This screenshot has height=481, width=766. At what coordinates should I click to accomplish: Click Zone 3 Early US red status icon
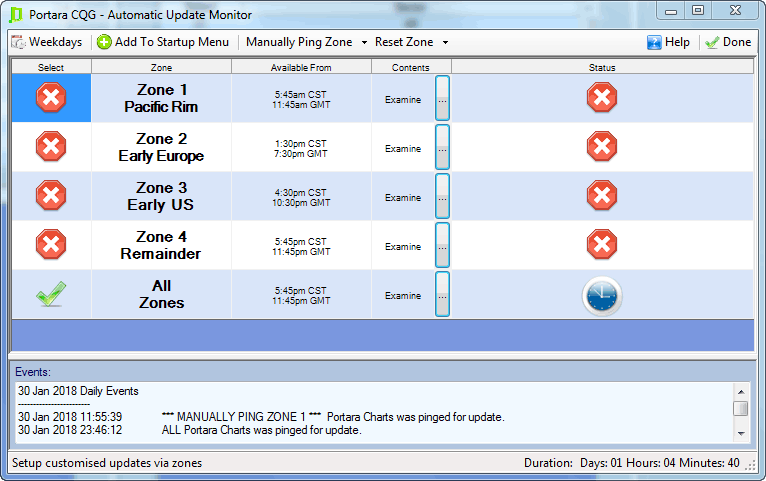point(602,195)
